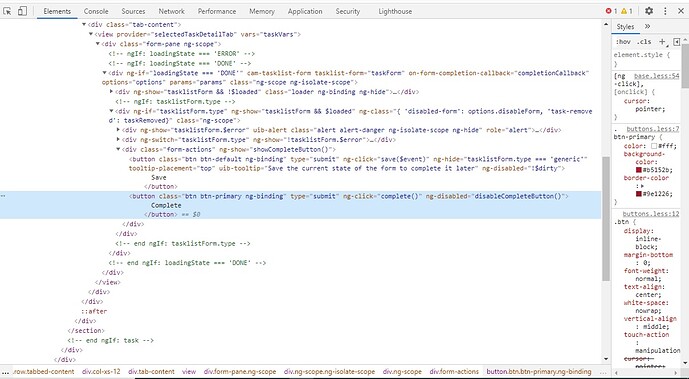Open base.less:54 source link
This screenshot has height=379, width=689.
click(656, 76)
